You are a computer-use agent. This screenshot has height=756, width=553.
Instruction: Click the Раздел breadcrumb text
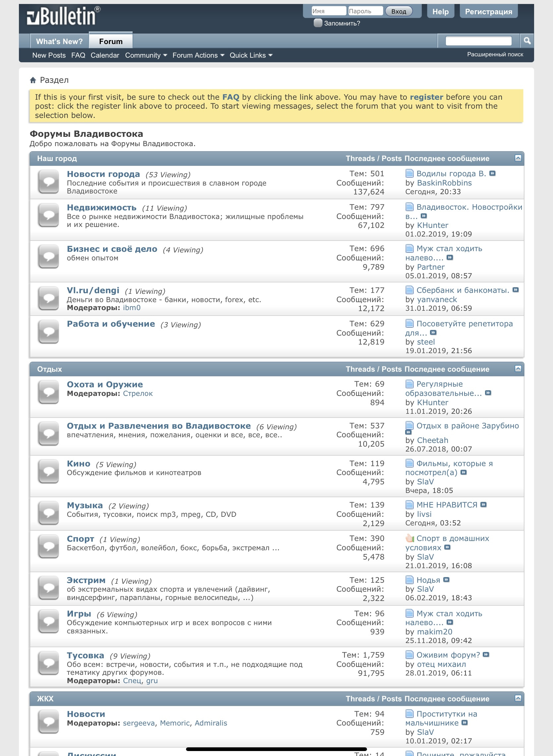pos(54,80)
